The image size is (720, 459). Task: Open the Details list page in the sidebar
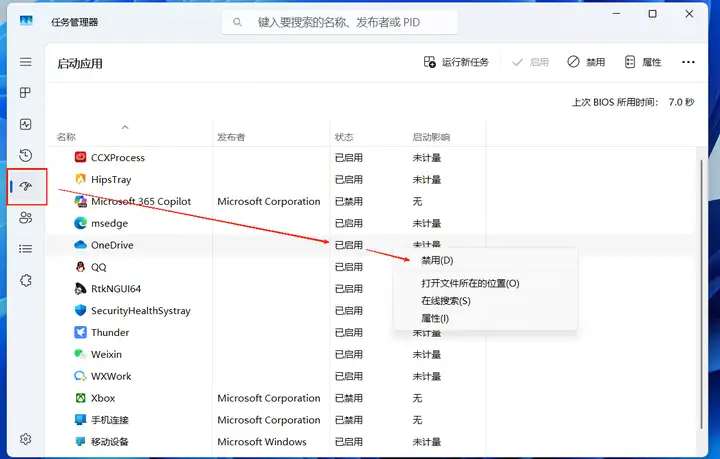pyautogui.click(x=26, y=249)
